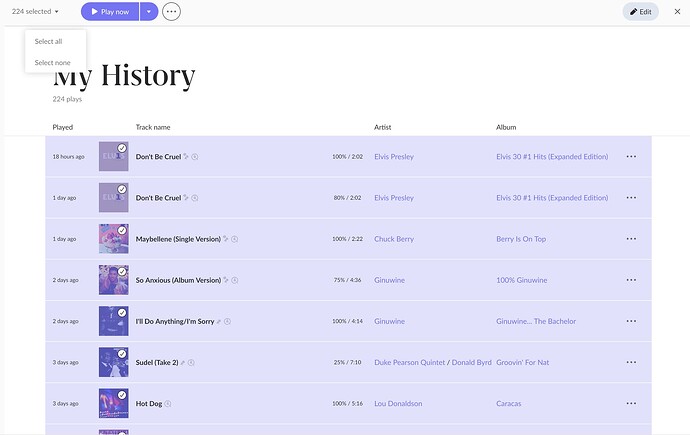Open the round three-dots menu beside Play now
The height and width of the screenshot is (435, 690).
tap(171, 11)
